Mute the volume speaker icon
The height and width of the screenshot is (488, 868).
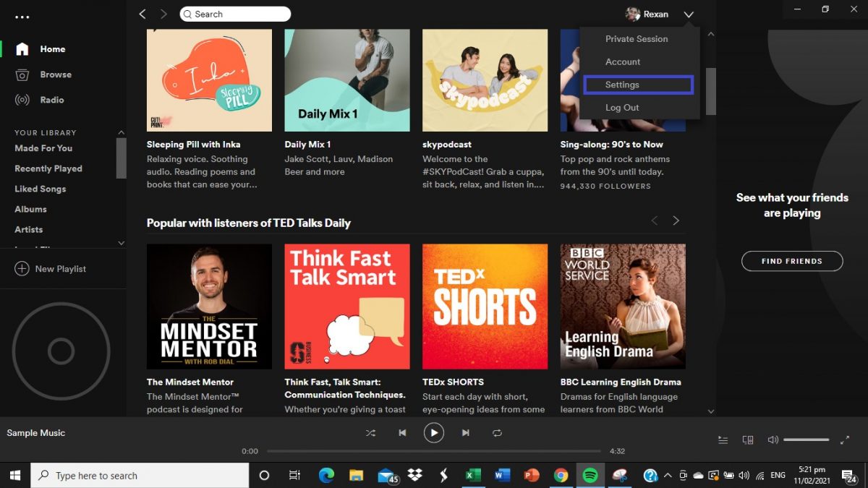[773, 440]
